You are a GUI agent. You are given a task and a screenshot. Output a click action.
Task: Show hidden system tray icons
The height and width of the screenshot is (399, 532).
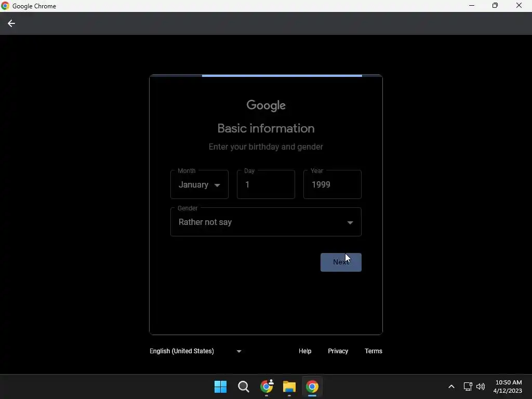451,387
